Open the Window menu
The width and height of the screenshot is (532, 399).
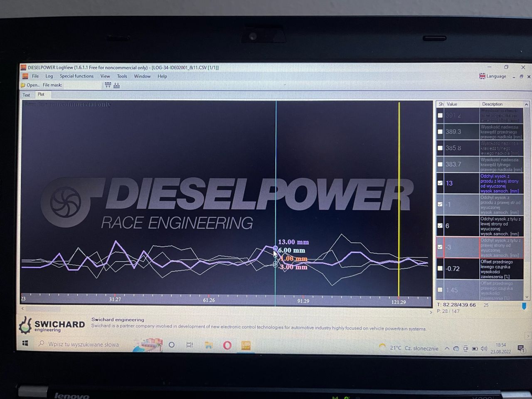(x=142, y=76)
